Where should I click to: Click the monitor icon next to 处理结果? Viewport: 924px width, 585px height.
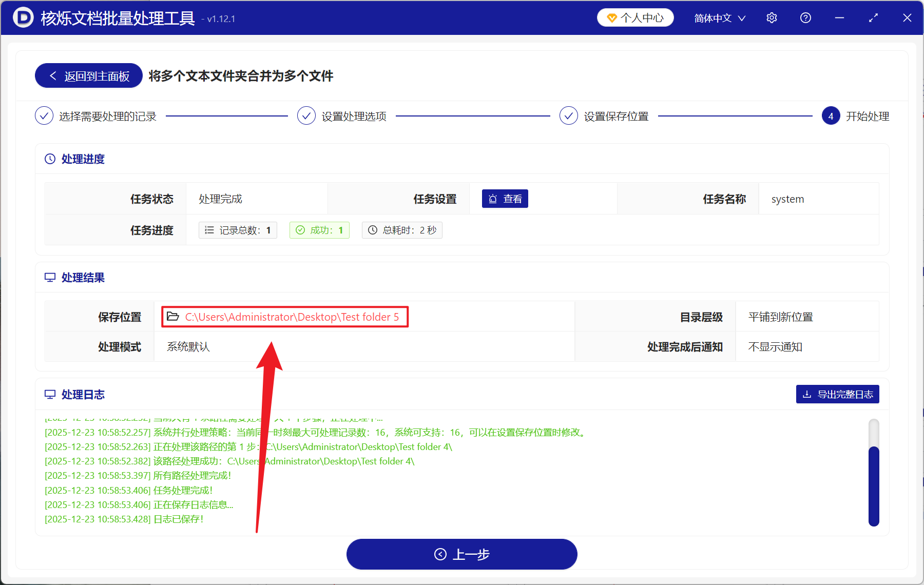pyautogui.click(x=49, y=277)
